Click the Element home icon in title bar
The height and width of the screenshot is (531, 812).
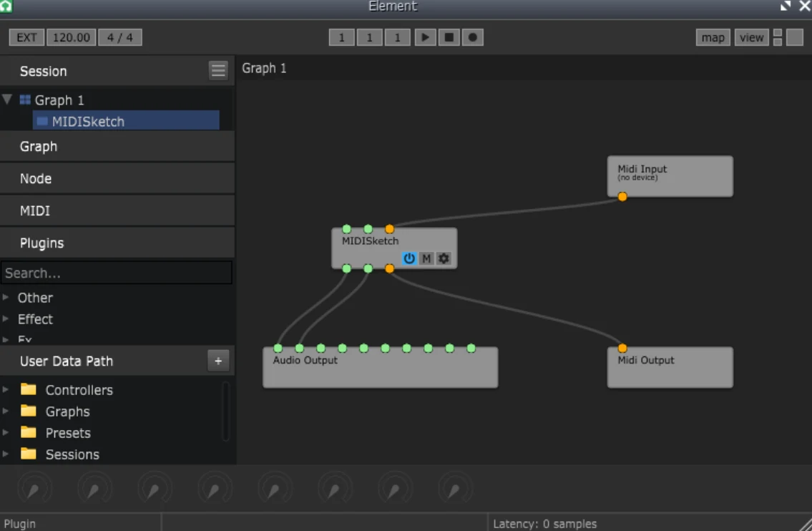6,6
